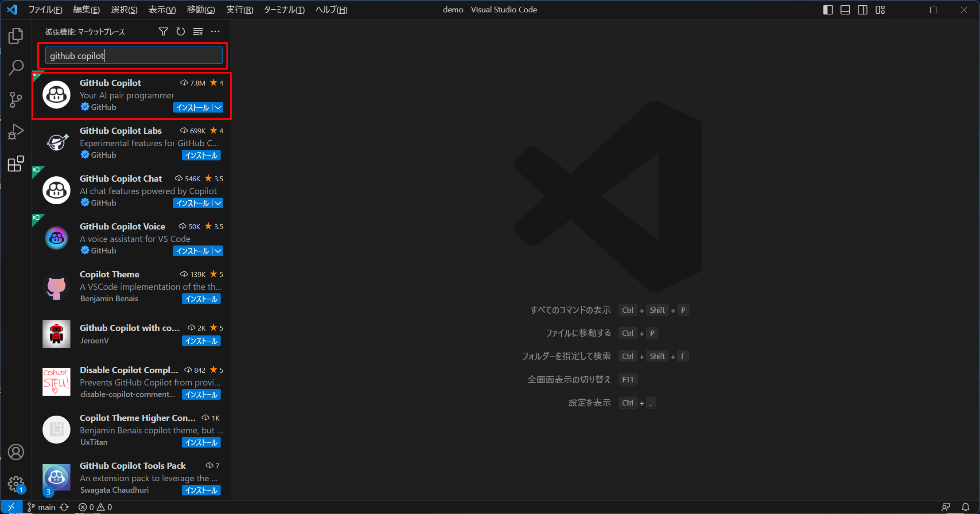Refresh the extensions list
Viewport: 980px width, 514px height.
pos(181,31)
